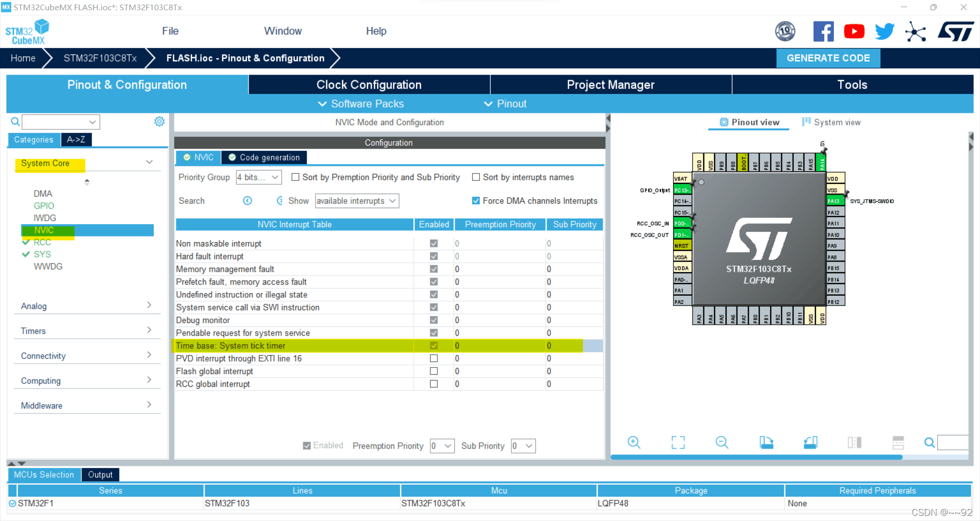Toggle the split vertical view icon
980x521 pixels.
tap(854, 442)
